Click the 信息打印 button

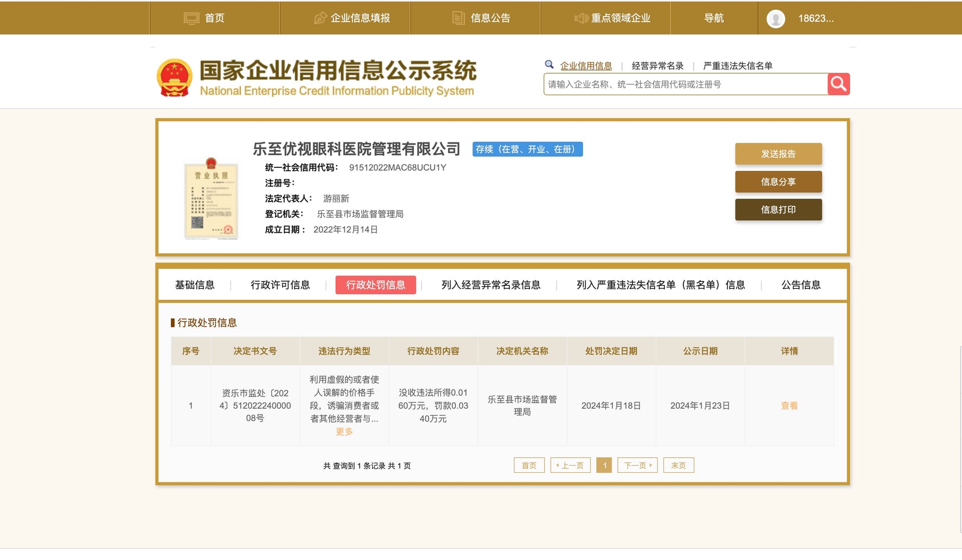[778, 209]
